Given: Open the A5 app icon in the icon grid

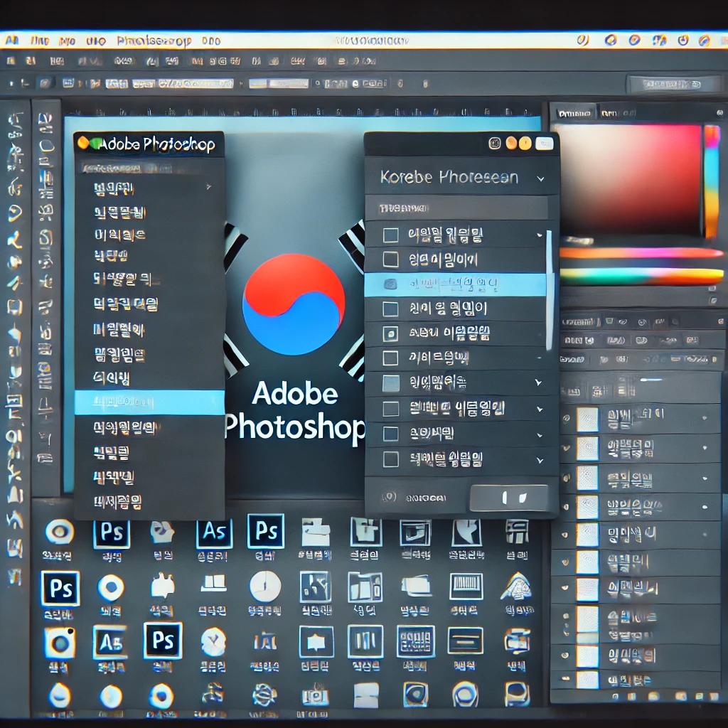Looking at the screenshot, I should click(110, 642).
